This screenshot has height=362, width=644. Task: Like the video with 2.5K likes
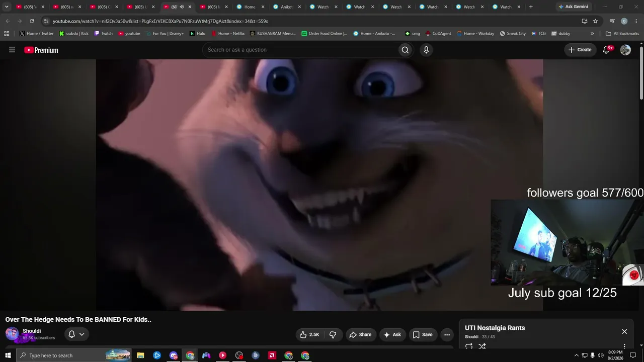tap(309, 335)
